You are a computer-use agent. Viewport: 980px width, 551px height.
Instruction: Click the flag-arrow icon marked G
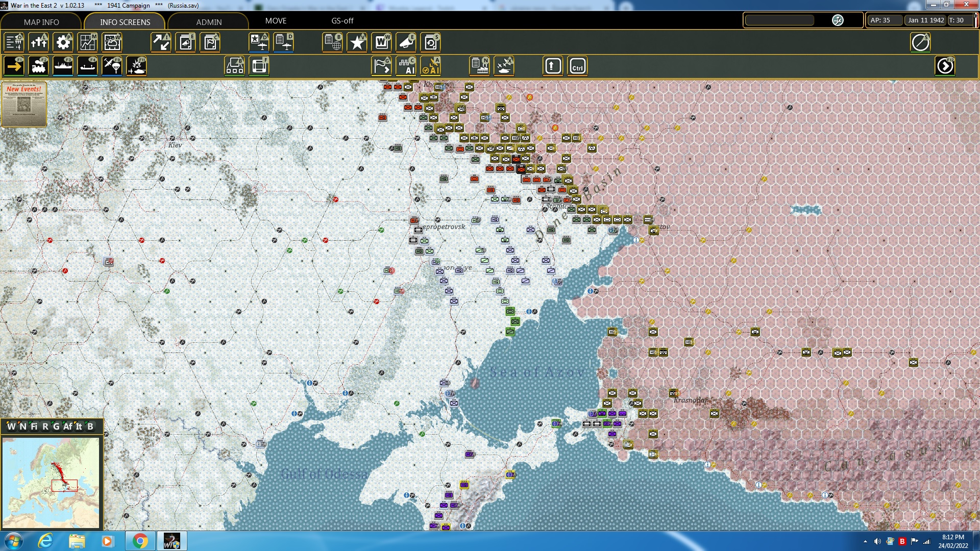pos(381,66)
